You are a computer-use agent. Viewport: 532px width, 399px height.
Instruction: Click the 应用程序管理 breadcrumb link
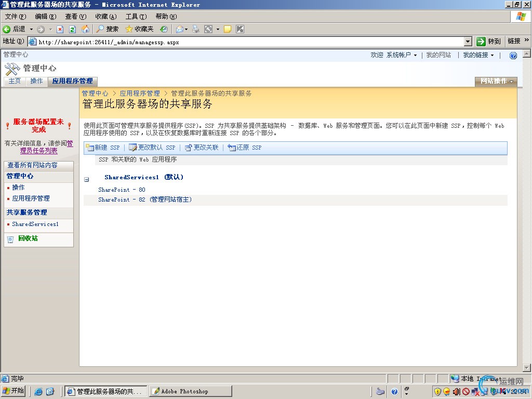click(139, 94)
